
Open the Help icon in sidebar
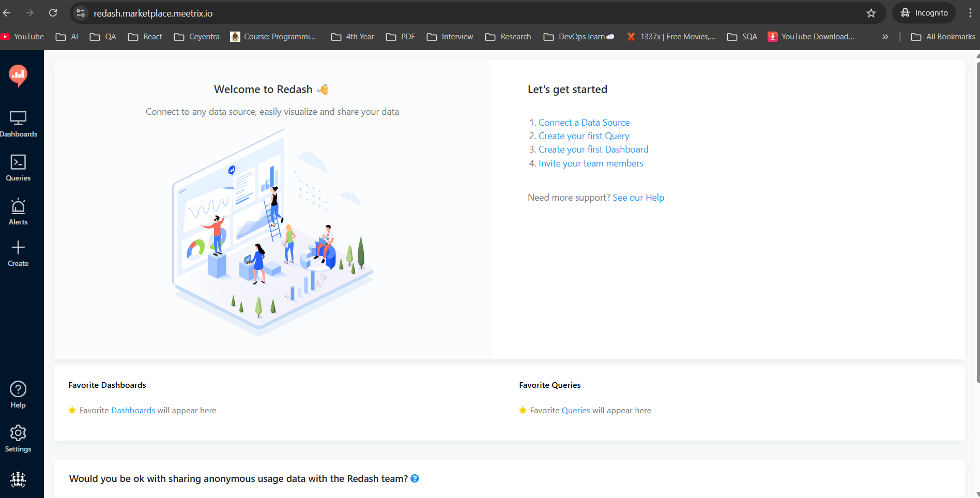click(18, 395)
